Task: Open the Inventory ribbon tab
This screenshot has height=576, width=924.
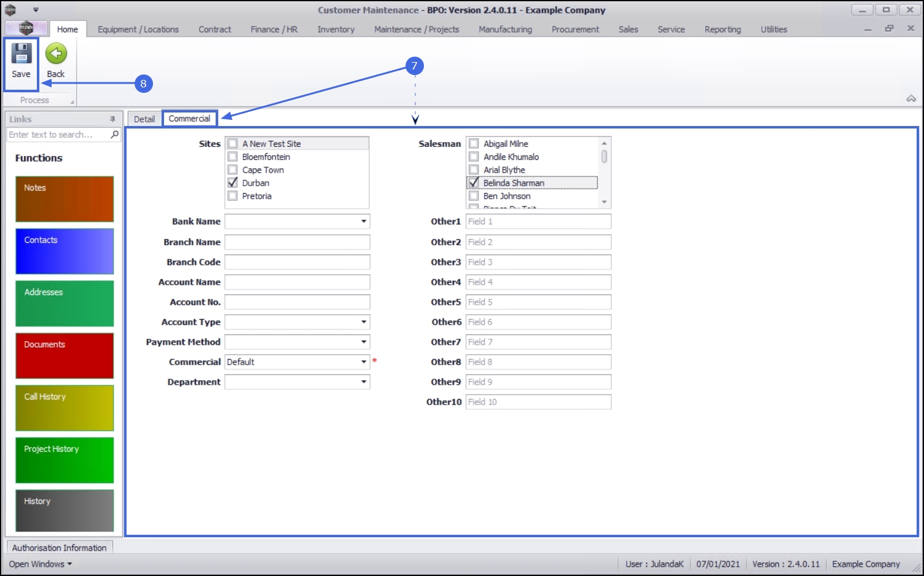Action: (x=336, y=30)
